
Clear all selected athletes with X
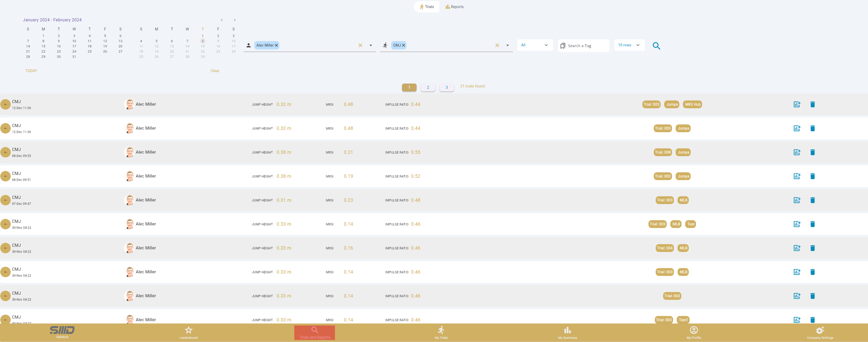[x=360, y=46]
